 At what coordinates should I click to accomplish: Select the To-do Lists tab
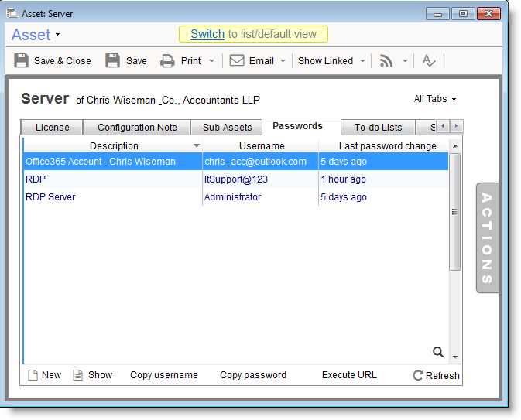[379, 128]
